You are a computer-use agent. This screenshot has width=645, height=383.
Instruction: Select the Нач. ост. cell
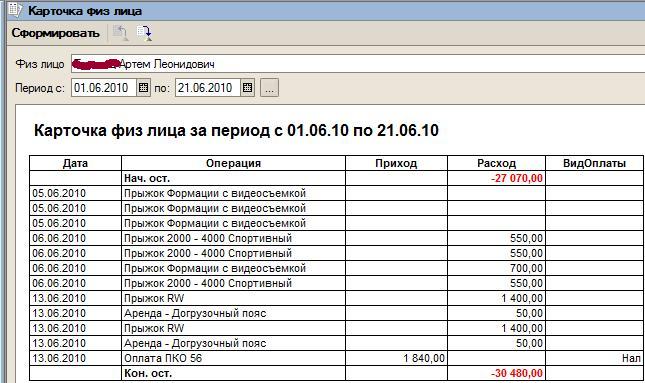233,178
